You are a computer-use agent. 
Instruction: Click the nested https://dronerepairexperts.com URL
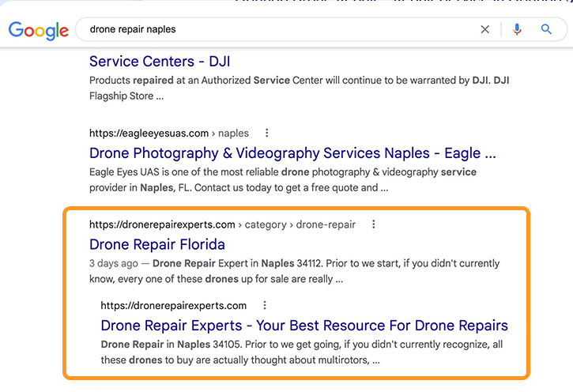coord(174,306)
